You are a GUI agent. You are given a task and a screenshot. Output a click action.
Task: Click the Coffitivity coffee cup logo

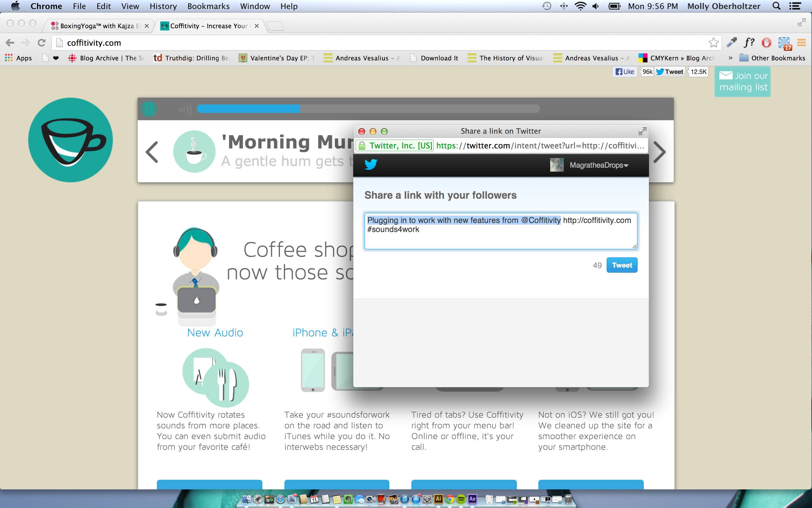(70, 140)
